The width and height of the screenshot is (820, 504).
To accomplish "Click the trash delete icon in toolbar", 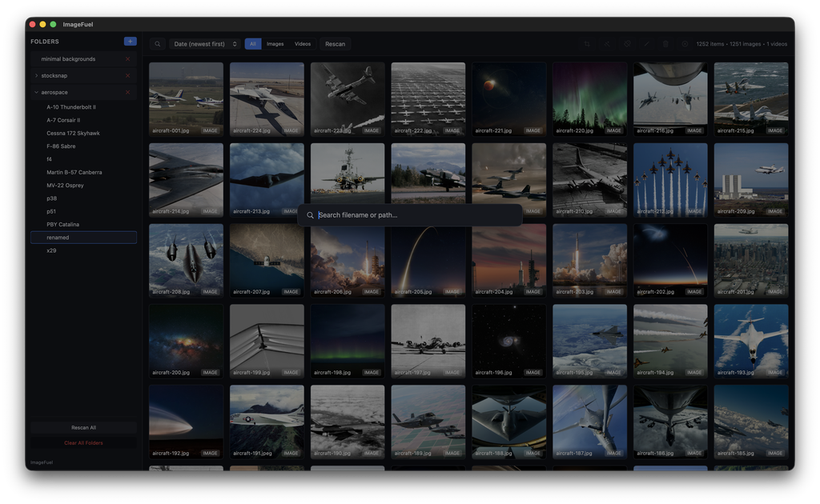I will coord(665,44).
